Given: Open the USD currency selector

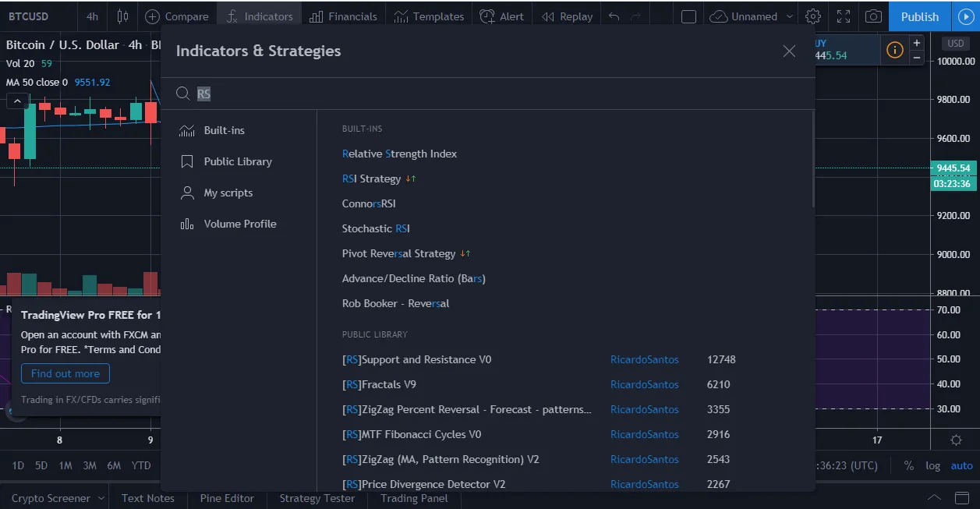Looking at the screenshot, I should point(955,44).
